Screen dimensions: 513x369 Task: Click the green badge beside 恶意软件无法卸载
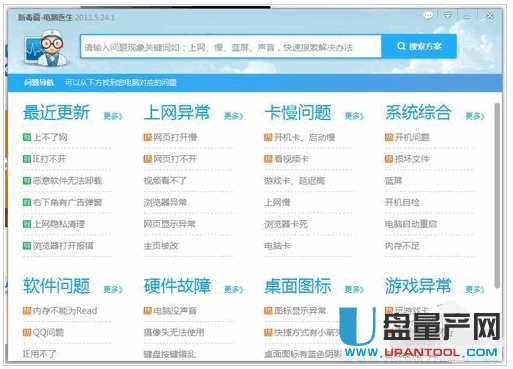click(x=27, y=181)
